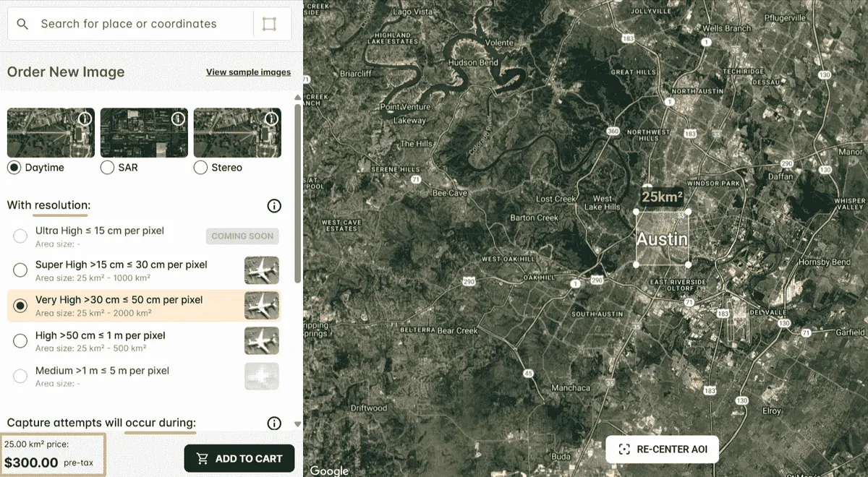Open the info icon on Daytime thumbnail

85,119
